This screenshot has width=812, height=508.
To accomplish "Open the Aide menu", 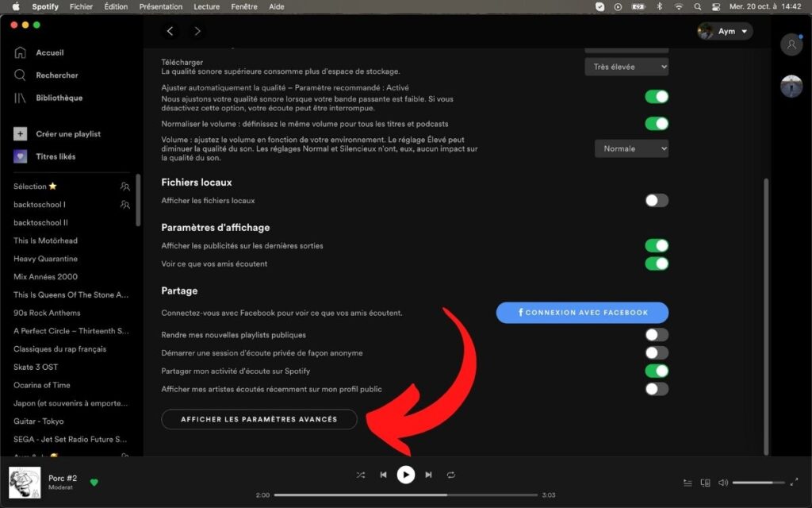I will point(277,6).
